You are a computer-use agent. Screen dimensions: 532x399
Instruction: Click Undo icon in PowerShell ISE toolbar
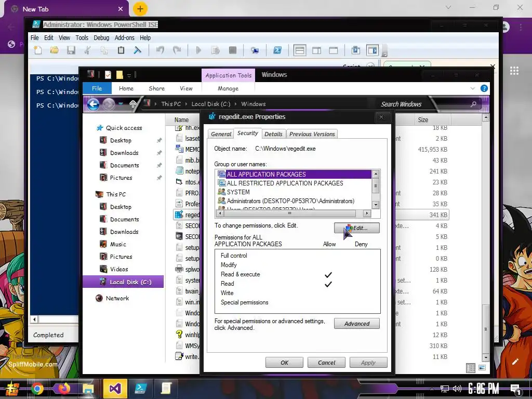(x=160, y=50)
